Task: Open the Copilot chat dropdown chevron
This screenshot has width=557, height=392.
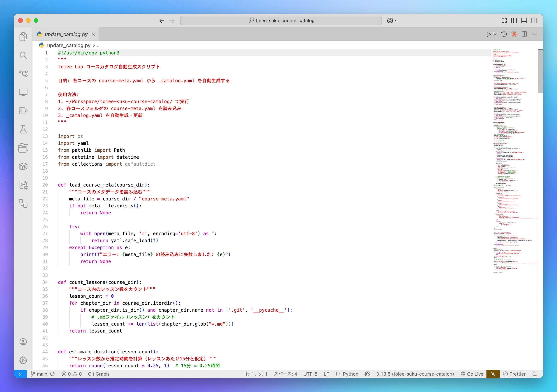Action: 396,21
